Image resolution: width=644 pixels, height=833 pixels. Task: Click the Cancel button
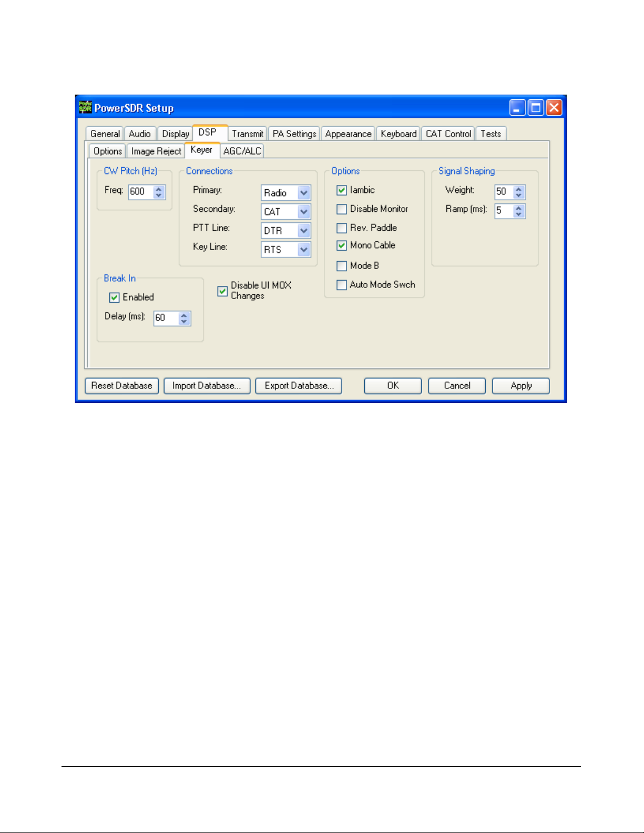pyautogui.click(x=457, y=386)
